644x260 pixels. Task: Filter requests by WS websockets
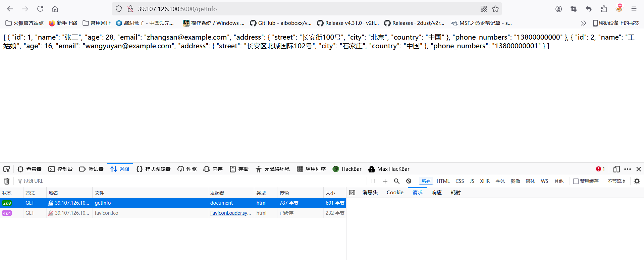pyautogui.click(x=544, y=181)
